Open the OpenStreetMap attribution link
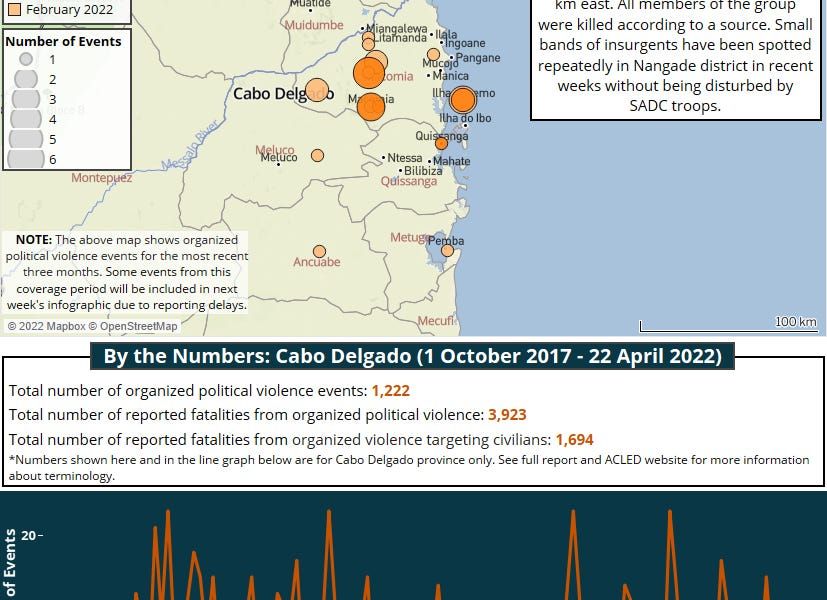827x600 pixels. click(133, 326)
